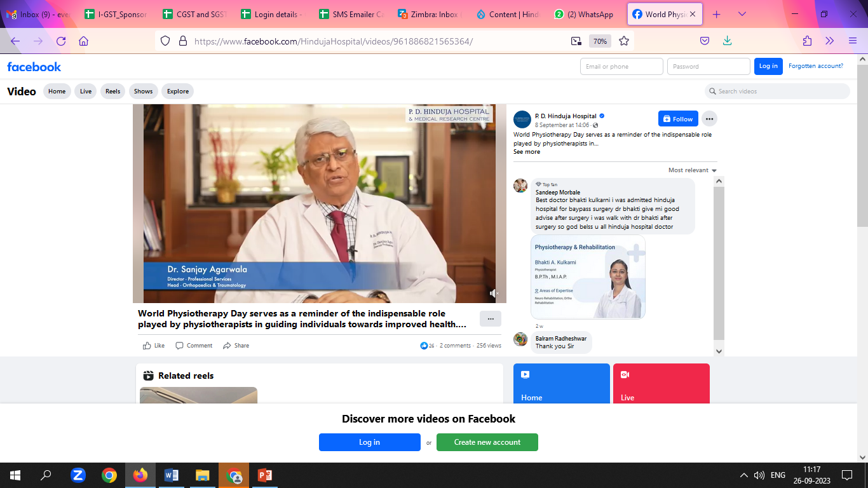Expand description with See more
This screenshot has width=868, height=488.
(x=527, y=152)
